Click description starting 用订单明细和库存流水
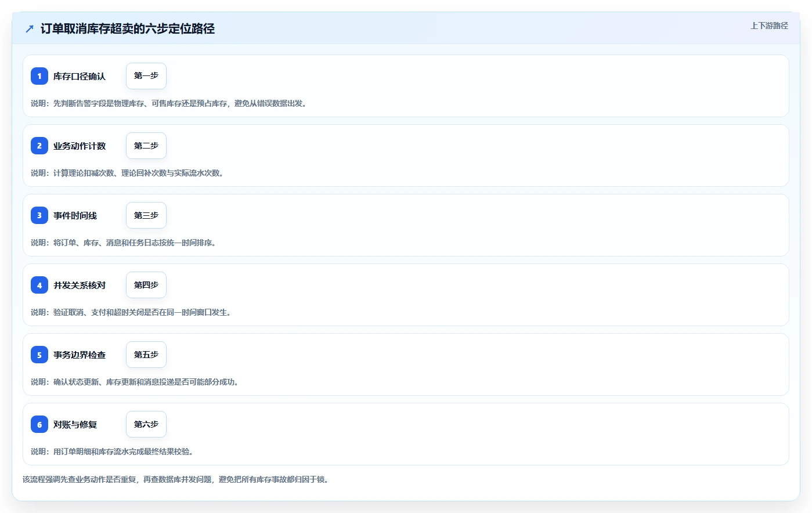Image resolution: width=812 pixels, height=513 pixels. click(x=113, y=451)
